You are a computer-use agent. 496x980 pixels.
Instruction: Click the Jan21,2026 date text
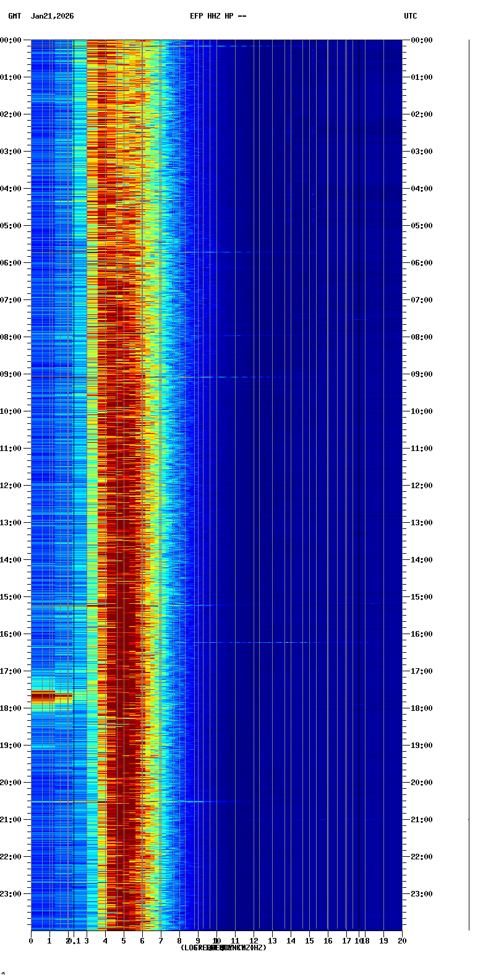point(52,16)
